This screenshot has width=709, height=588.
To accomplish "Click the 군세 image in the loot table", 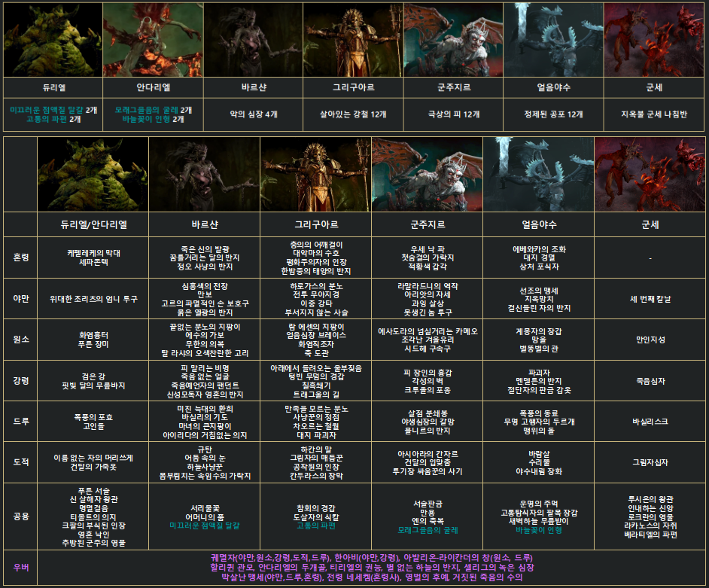I will pyautogui.click(x=650, y=174).
